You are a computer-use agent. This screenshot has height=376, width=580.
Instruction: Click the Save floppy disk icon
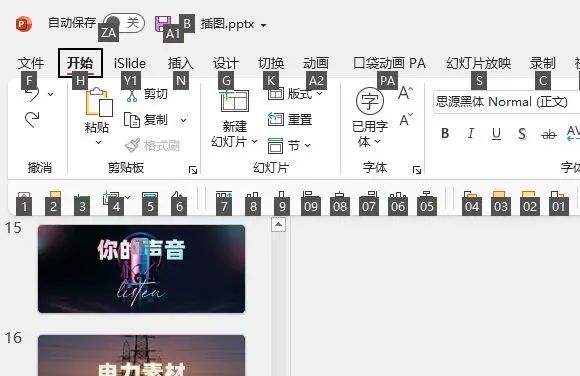(162, 23)
